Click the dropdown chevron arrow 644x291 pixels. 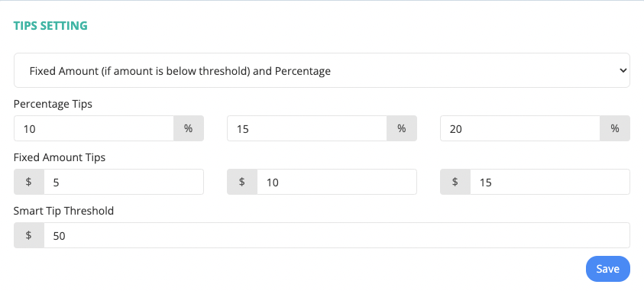(x=623, y=70)
